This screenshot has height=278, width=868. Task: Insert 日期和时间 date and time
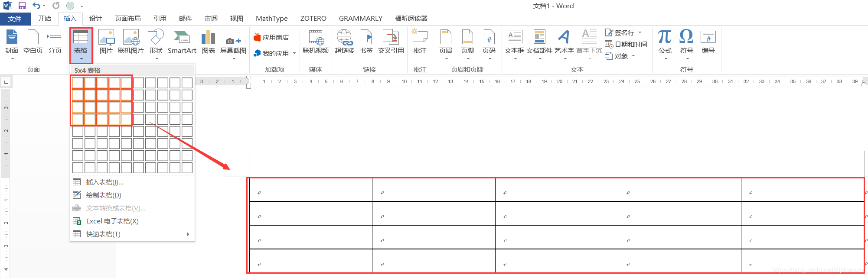626,44
